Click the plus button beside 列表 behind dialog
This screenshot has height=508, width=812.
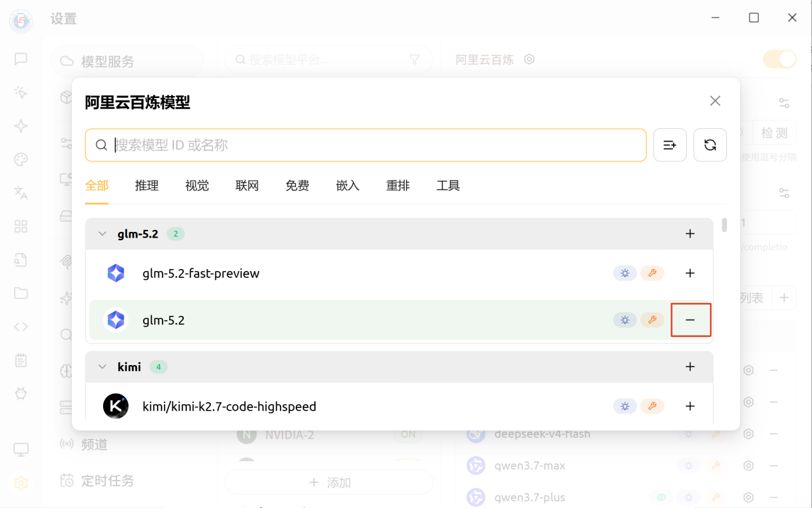(x=784, y=298)
